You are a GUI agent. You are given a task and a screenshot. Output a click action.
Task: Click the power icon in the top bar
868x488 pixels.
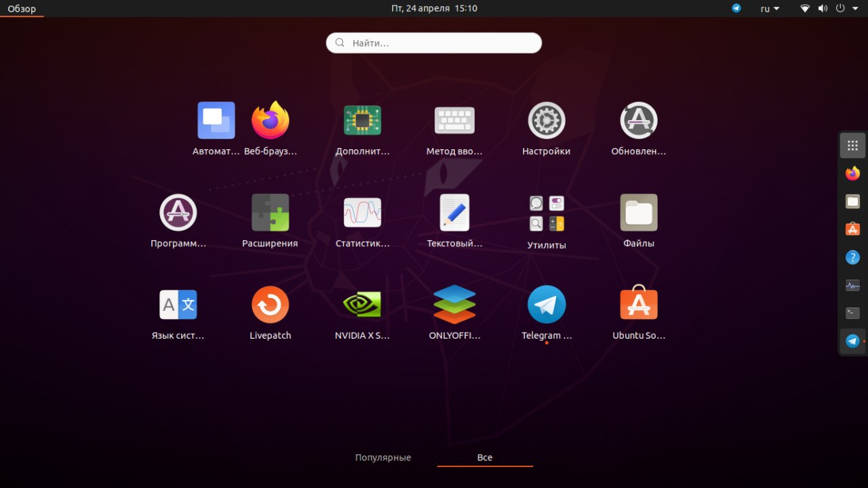click(x=841, y=8)
